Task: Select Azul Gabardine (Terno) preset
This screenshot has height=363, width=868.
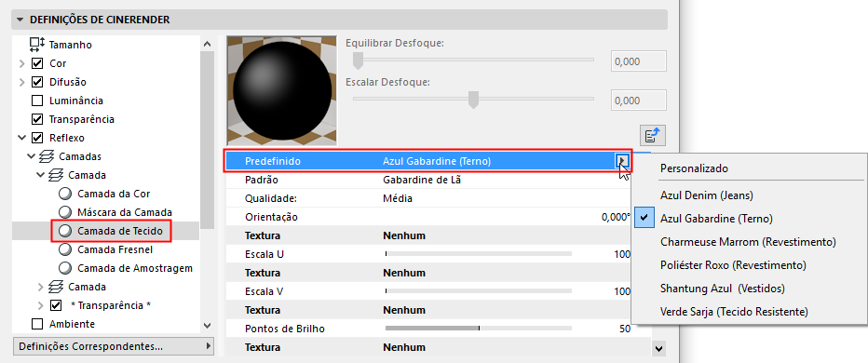Action: tap(716, 219)
